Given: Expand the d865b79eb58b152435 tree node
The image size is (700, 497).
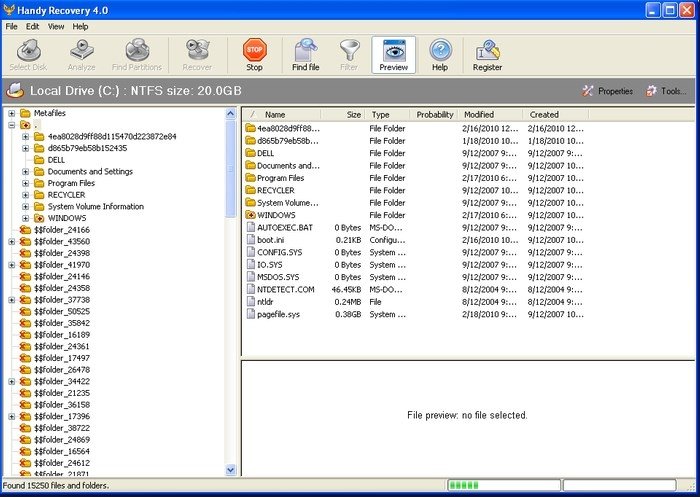Looking at the screenshot, I should coord(25,148).
